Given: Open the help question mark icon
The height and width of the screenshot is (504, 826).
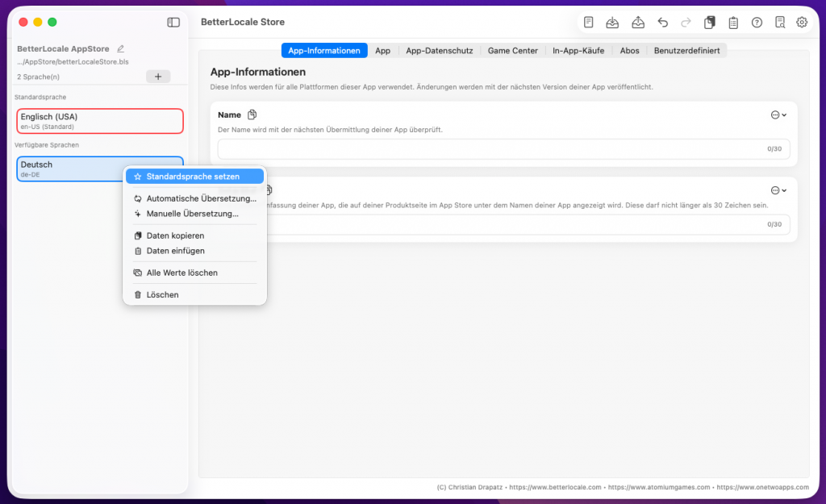Looking at the screenshot, I should coord(757,23).
